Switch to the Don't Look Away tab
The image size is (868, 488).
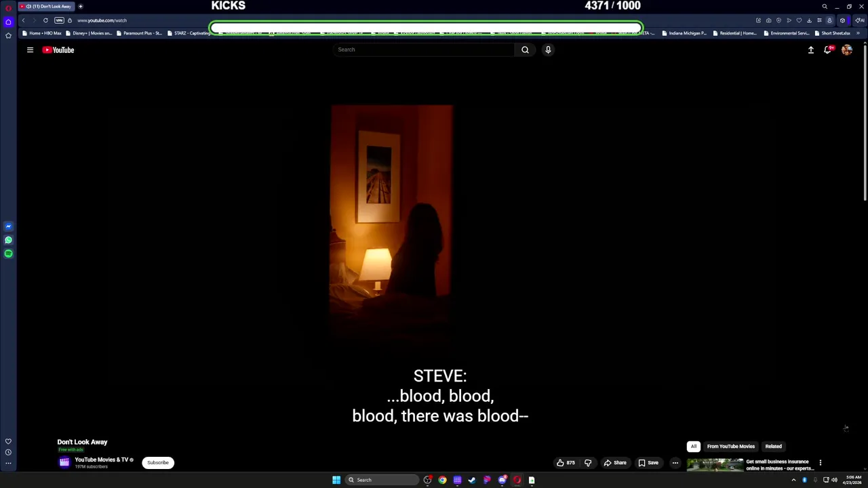46,6
